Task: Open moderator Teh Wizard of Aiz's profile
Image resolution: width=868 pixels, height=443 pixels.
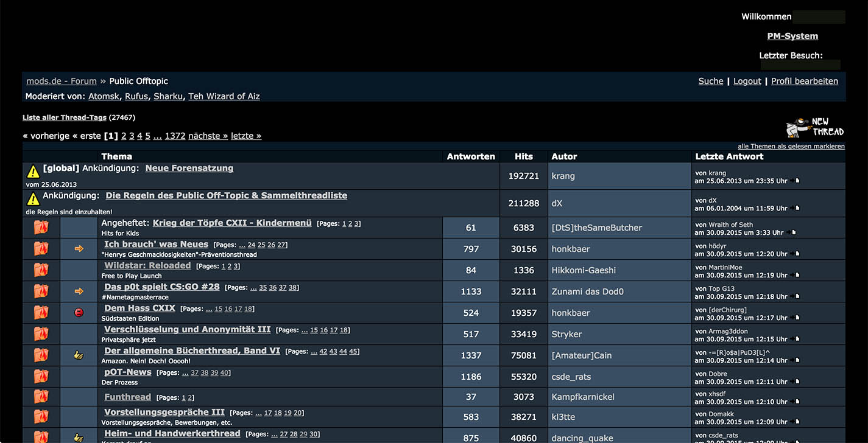Action: [x=224, y=96]
